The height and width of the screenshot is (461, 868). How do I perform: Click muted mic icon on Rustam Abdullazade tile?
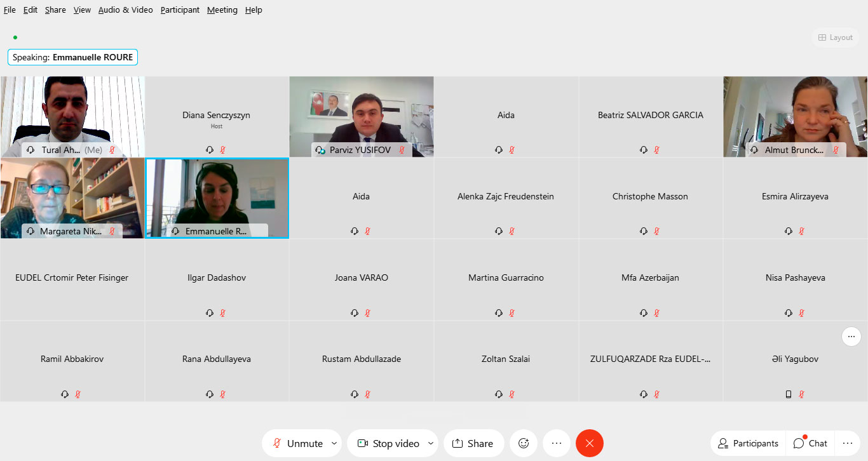click(367, 394)
